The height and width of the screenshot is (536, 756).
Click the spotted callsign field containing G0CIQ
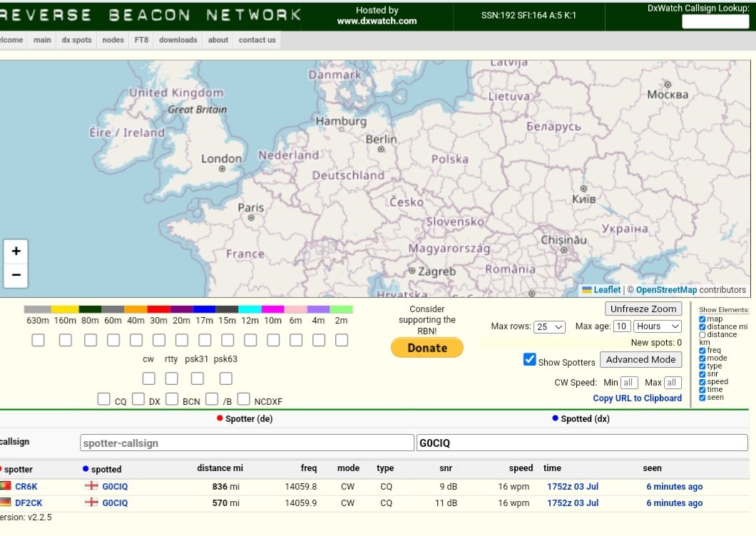[582, 443]
